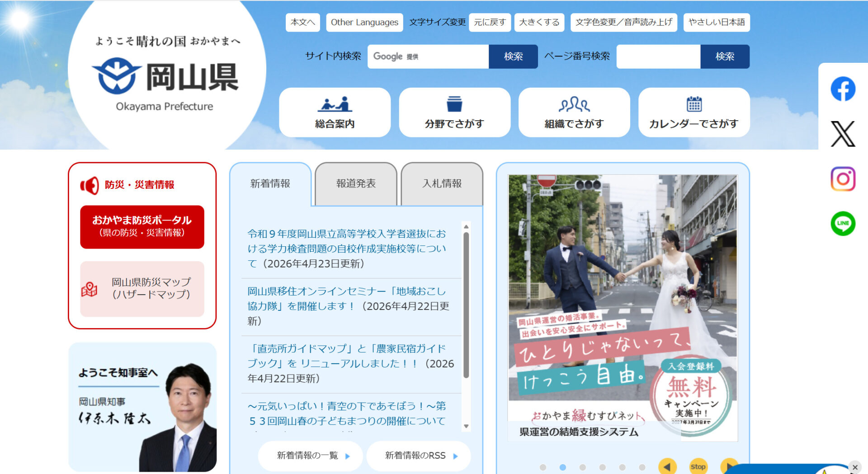868x474 pixels.
Task: Open 総合案内 general guide button
Action: (335, 112)
